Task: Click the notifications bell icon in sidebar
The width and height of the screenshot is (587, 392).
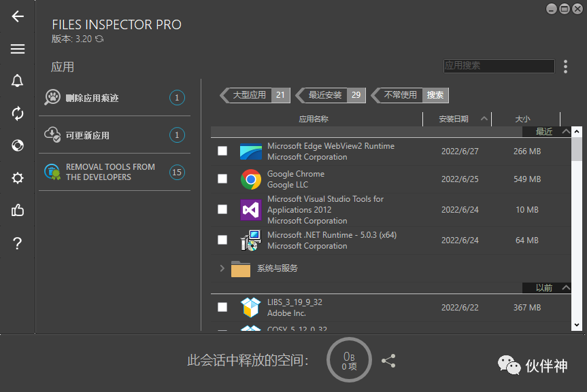Action: (x=17, y=81)
